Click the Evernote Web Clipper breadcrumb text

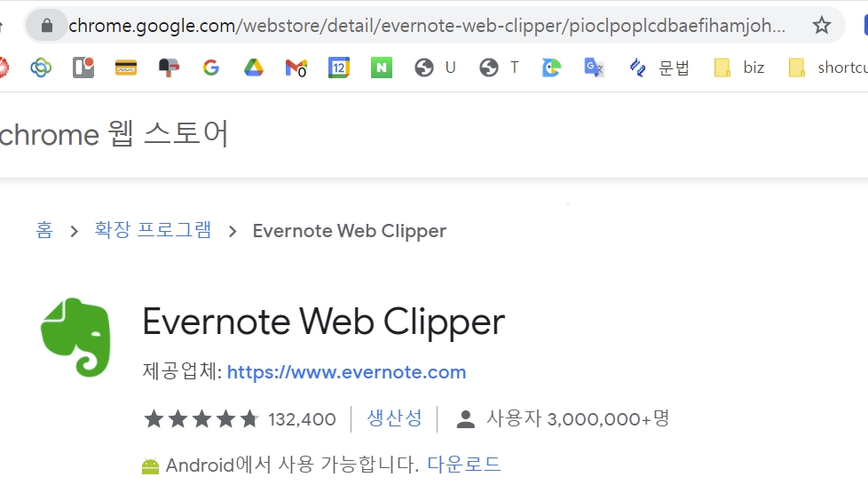[x=350, y=231]
